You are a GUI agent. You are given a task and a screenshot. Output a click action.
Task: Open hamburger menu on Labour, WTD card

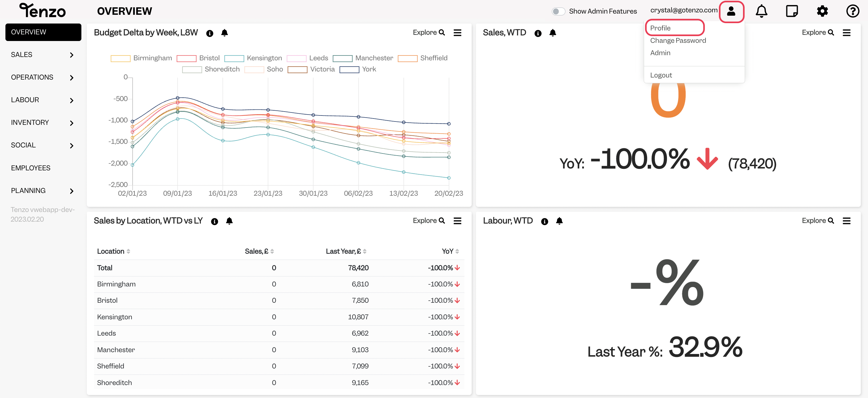coord(846,221)
